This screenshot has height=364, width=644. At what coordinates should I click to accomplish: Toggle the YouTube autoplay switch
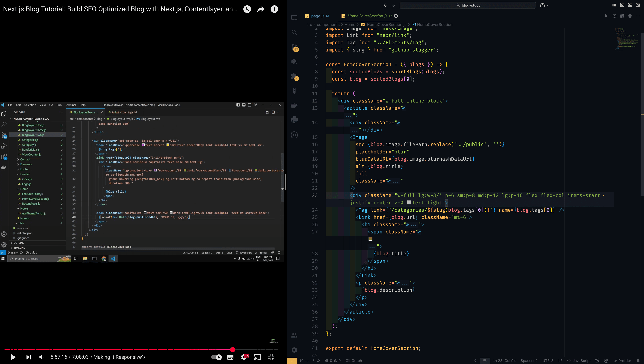coord(216,357)
